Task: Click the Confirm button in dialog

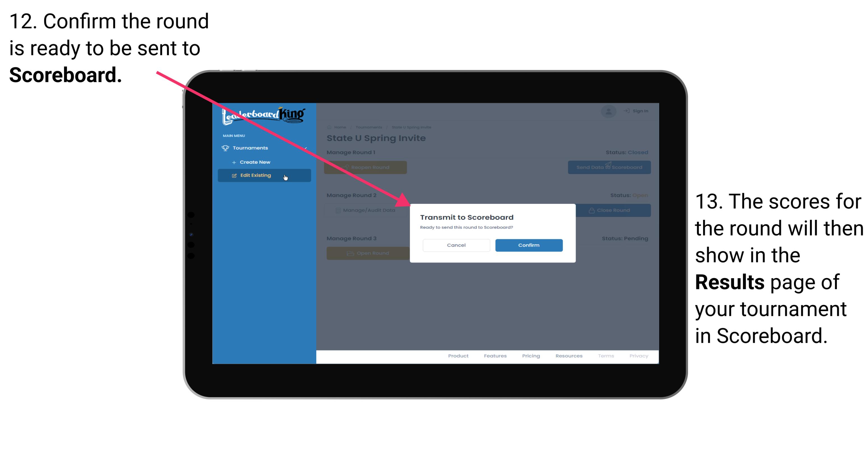Action: (527, 245)
